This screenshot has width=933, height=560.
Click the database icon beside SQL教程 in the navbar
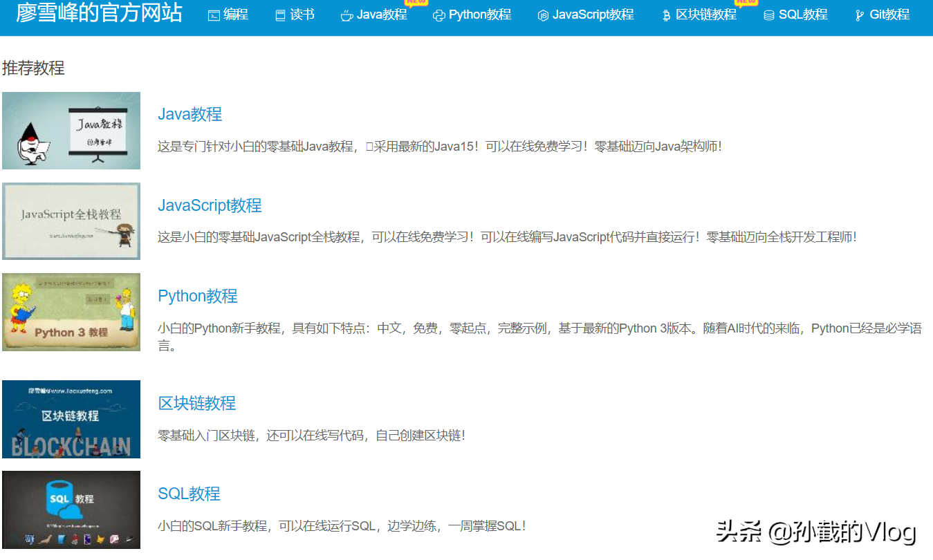pyautogui.click(x=768, y=15)
